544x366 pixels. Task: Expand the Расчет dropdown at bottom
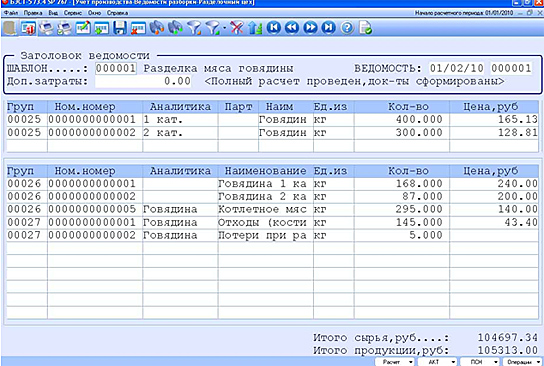click(x=395, y=362)
